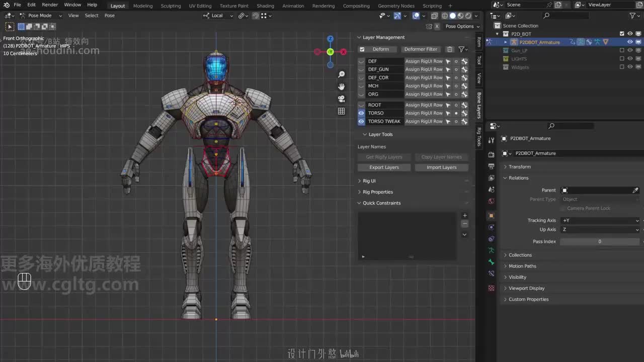Select the hand pan view icon
This screenshot has width=644, height=362.
pyautogui.click(x=341, y=86)
